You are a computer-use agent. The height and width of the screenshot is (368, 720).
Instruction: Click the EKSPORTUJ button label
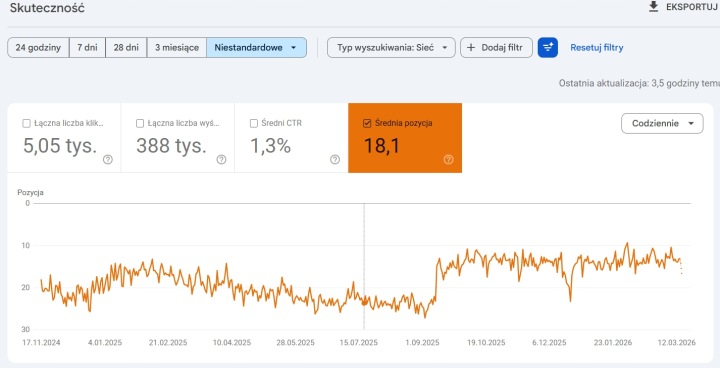point(692,8)
